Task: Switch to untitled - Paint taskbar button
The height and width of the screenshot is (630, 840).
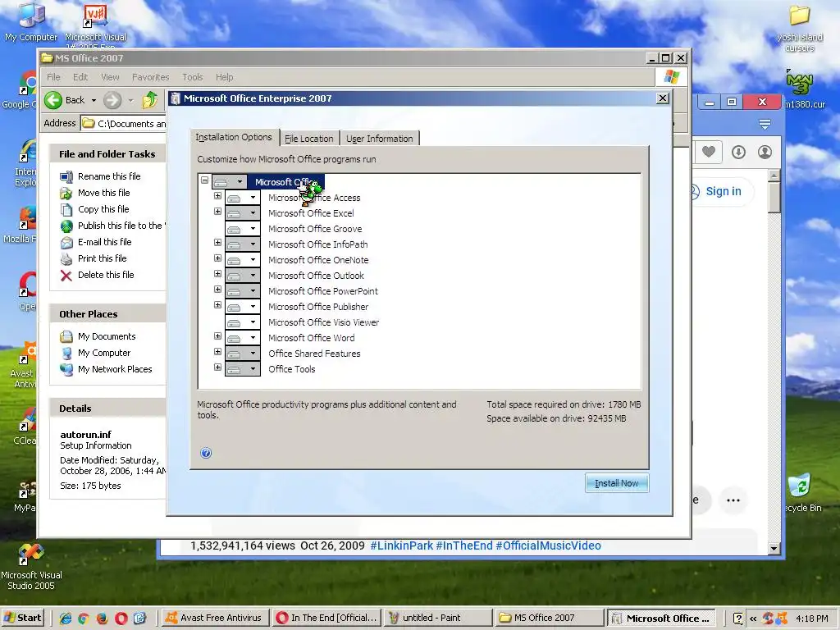Action: coord(438,619)
